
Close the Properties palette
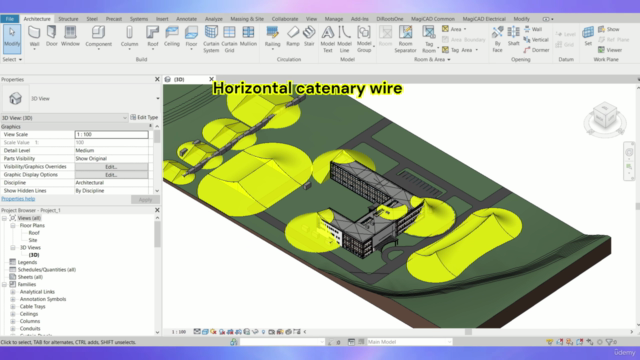click(157, 79)
